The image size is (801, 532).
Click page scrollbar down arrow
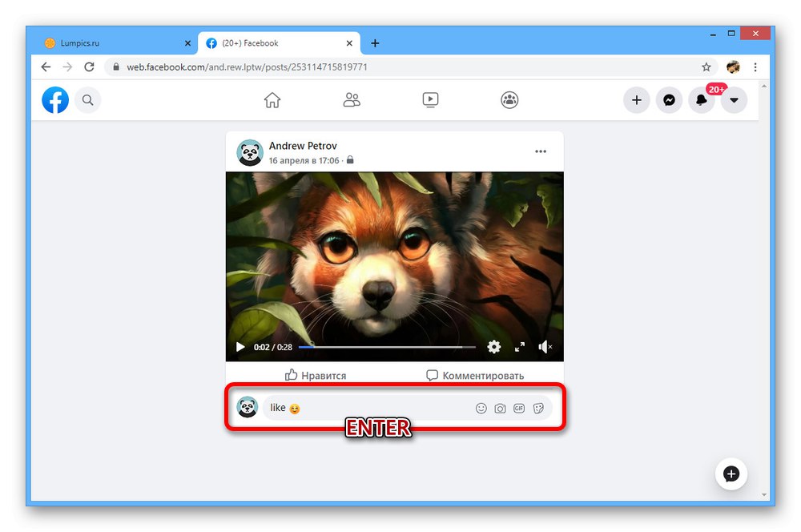(764, 494)
